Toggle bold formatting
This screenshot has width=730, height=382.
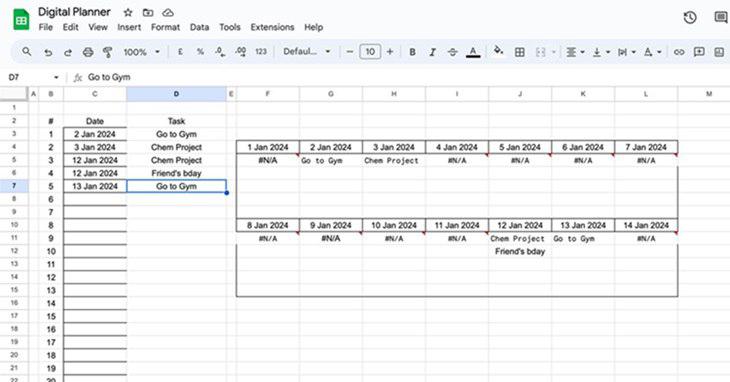(412, 52)
